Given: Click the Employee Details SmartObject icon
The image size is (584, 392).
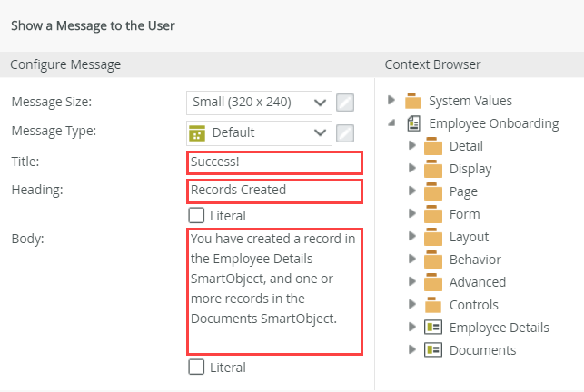Looking at the screenshot, I should tap(432, 328).
